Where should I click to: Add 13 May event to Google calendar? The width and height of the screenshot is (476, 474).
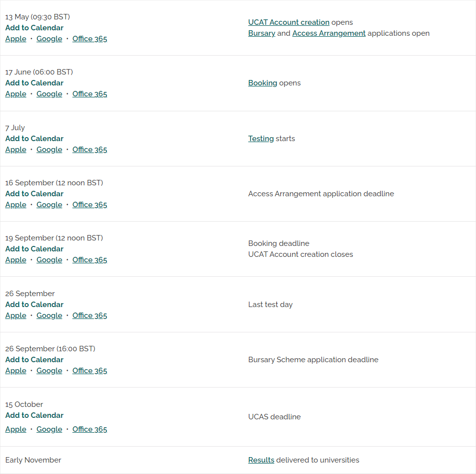point(49,39)
